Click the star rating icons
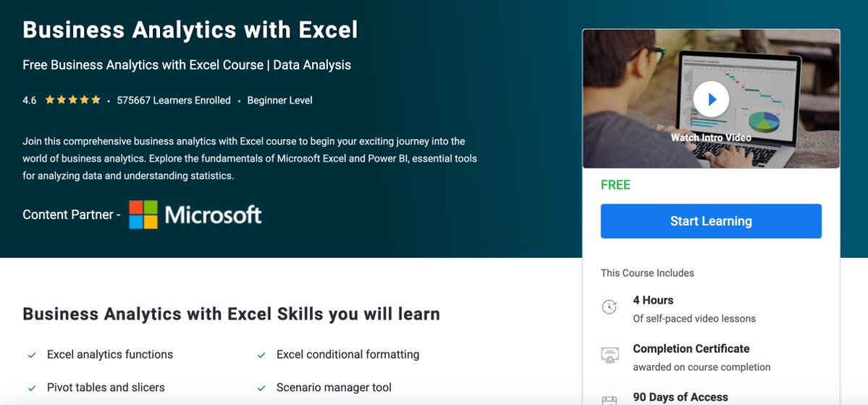This screenshot has height=405, width=868. pyautogui.click(x=72, y=100)
